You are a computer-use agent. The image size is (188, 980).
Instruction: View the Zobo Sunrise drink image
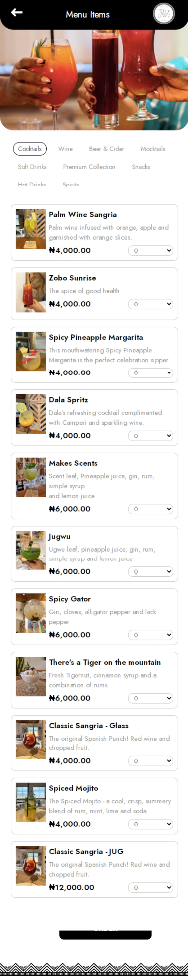[x=30, y=292]
